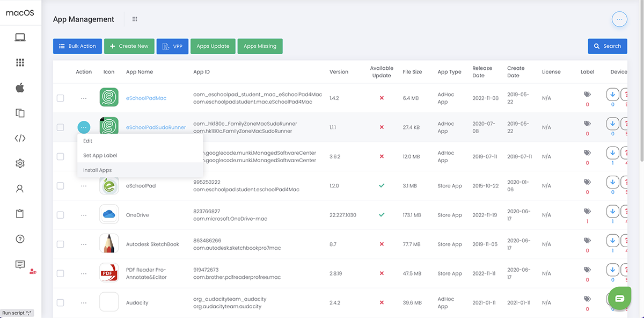The image size is (644, 318).
Task: Open the green chat support bubble
Action: (x=619, y=298)
